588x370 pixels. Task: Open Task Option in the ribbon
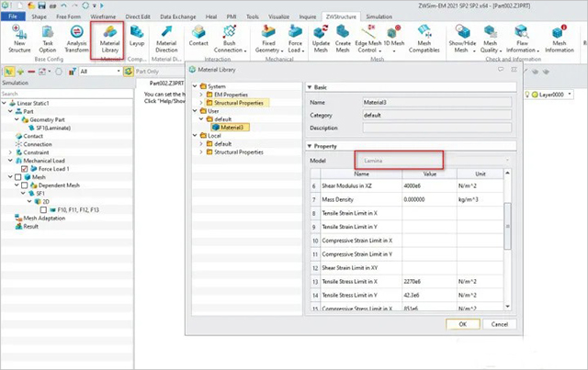(50, 37)
